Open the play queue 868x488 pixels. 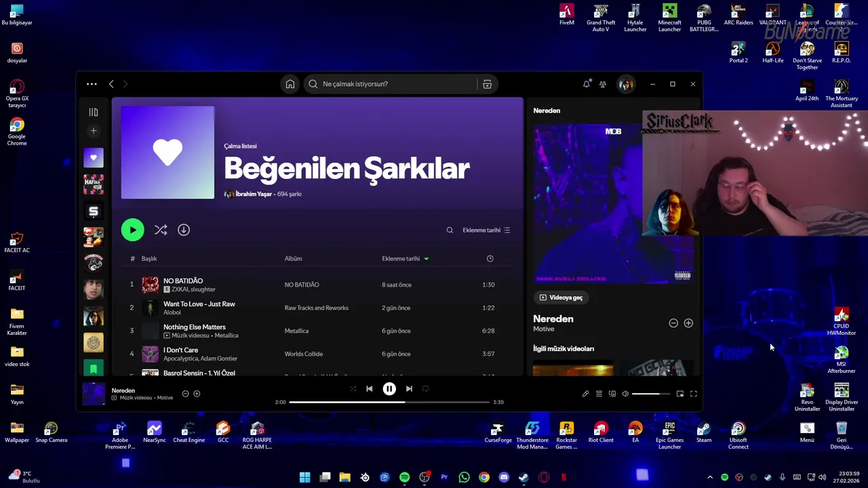tap(599, 394)
